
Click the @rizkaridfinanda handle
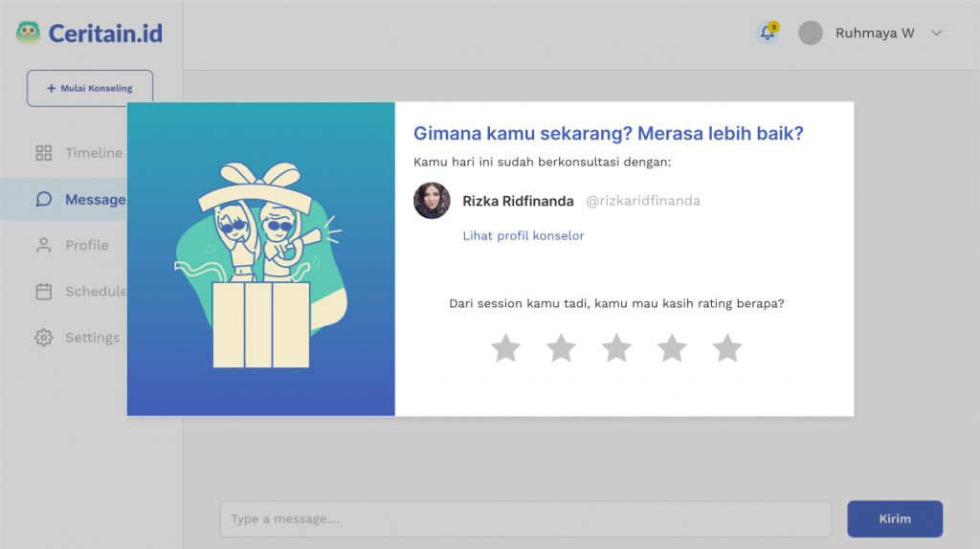pos(643,201)
